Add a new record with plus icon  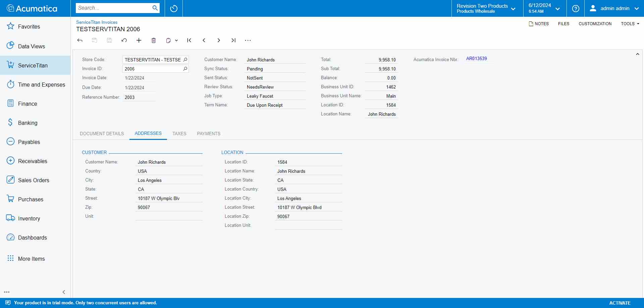click(x=139, y=40)
